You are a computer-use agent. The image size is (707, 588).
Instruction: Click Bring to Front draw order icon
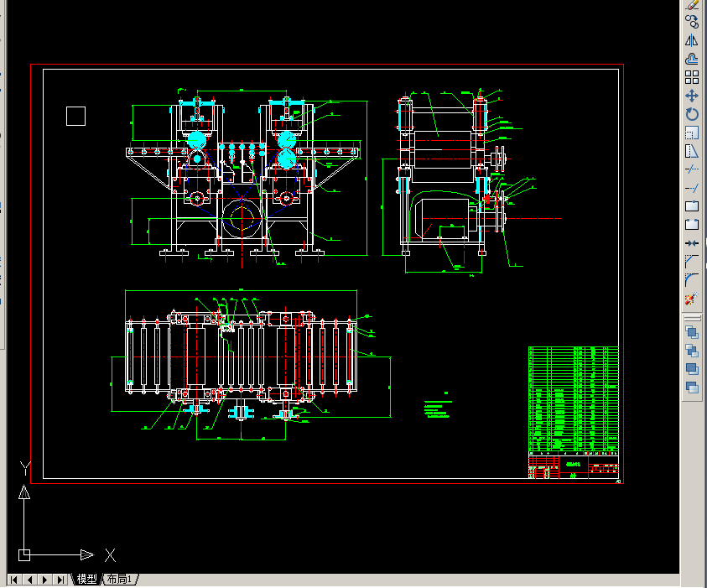click(692, 332)
